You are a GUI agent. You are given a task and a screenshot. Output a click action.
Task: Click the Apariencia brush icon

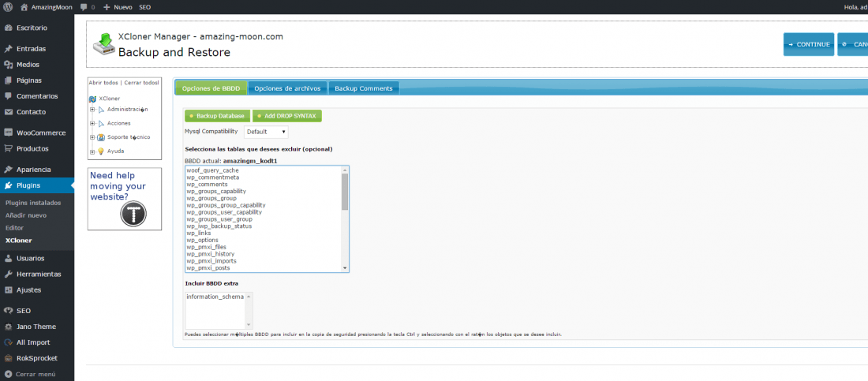click(9, 170)
